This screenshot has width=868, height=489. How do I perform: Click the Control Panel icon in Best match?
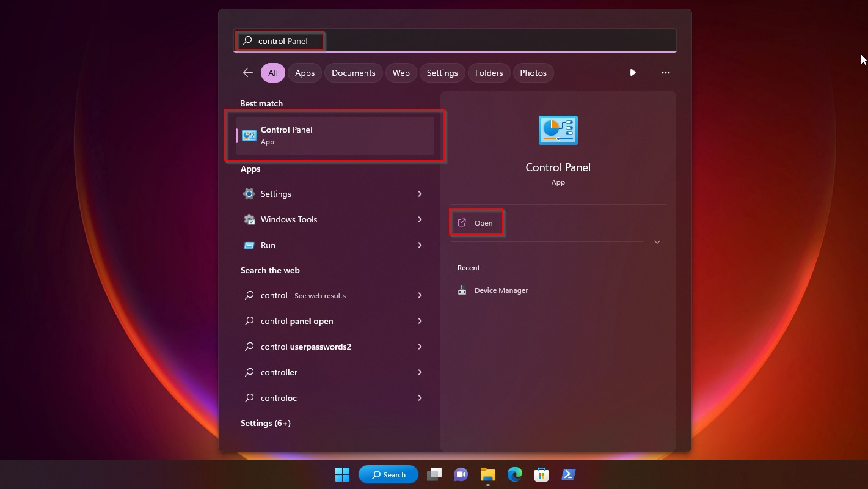click(249, 136)
